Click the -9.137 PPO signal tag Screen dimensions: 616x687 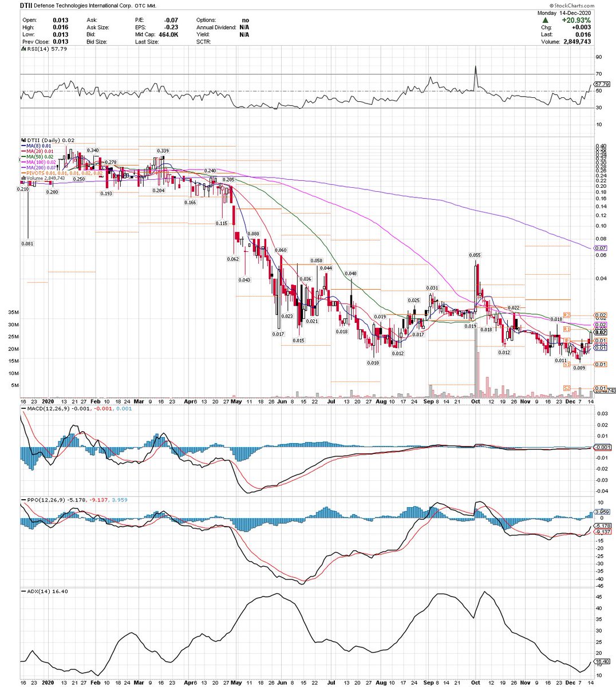point(602,532)
